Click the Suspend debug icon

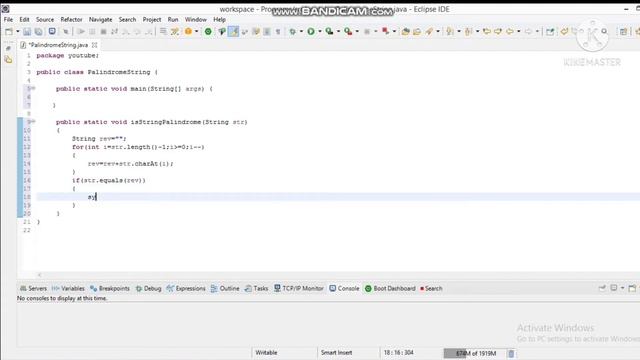coord(92,31)
